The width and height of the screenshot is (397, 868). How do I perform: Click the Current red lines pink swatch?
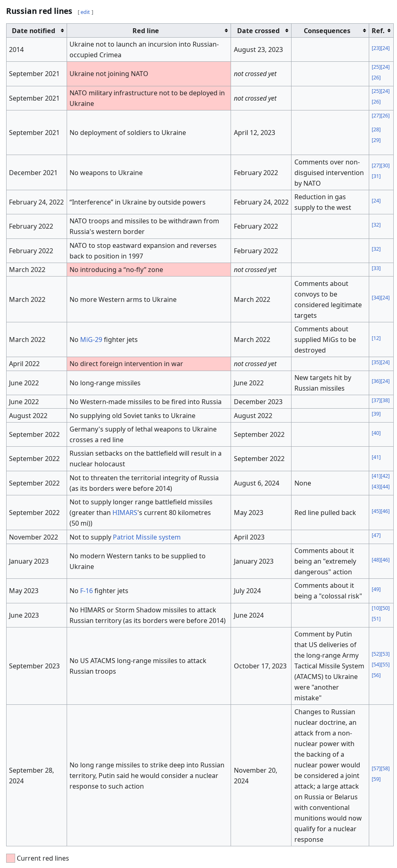click(x=11, y=858)
